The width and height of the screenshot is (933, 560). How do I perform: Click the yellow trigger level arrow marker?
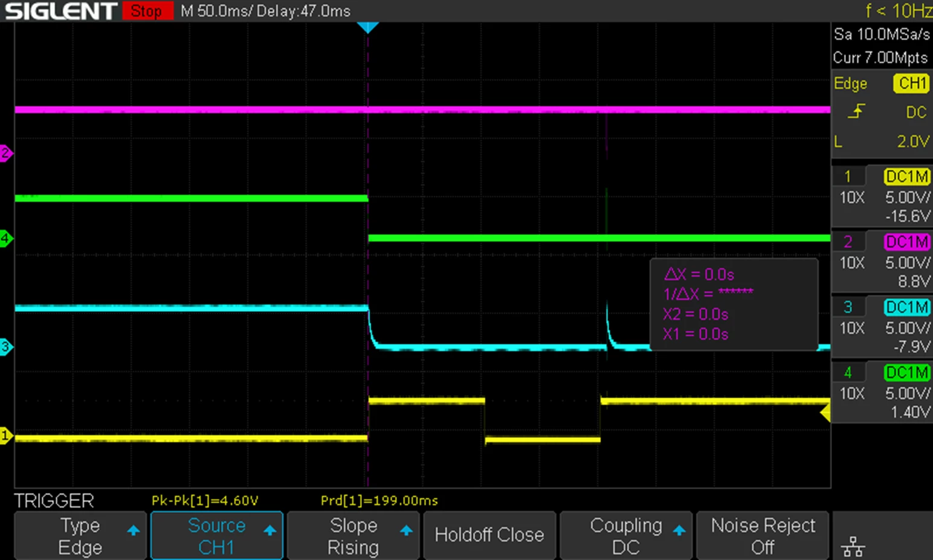pos(825,413)
